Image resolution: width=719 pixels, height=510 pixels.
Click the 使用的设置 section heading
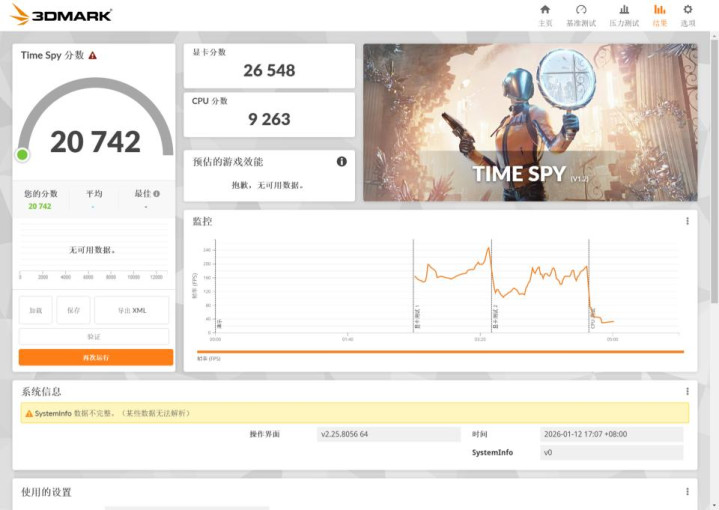(46, 492)
